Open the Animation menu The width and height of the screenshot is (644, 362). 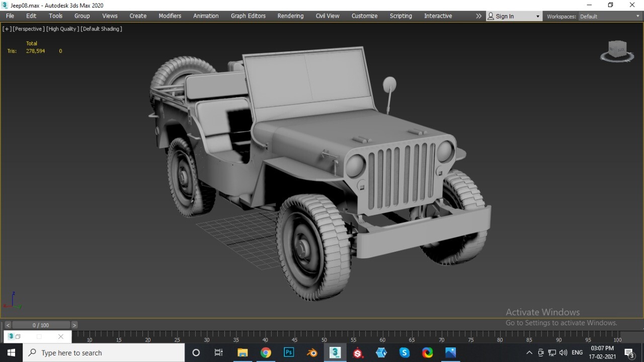pyautogui.click(x=206, y=16)
